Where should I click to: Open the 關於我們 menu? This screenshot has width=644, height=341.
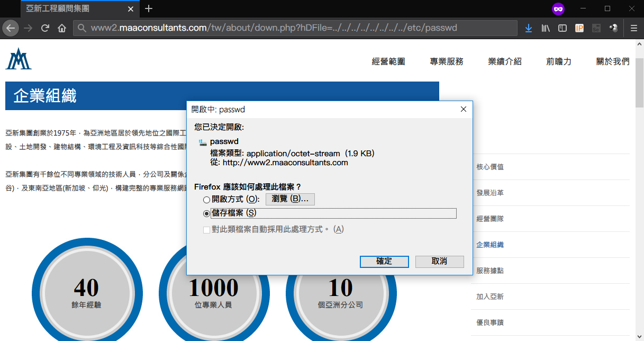point(613,62)
